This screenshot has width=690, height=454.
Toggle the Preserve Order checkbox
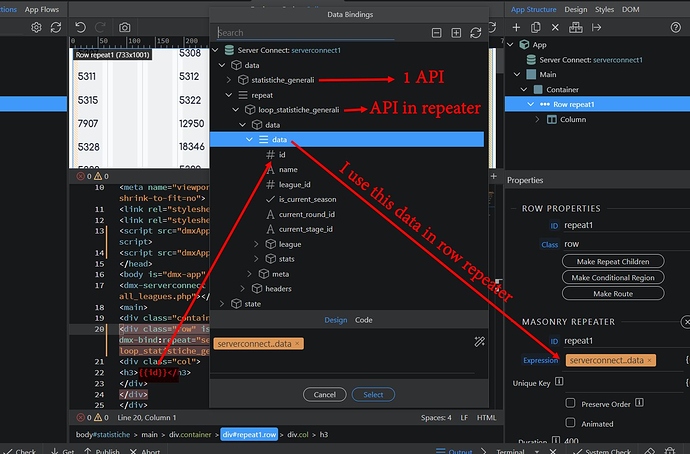(570, 403)
